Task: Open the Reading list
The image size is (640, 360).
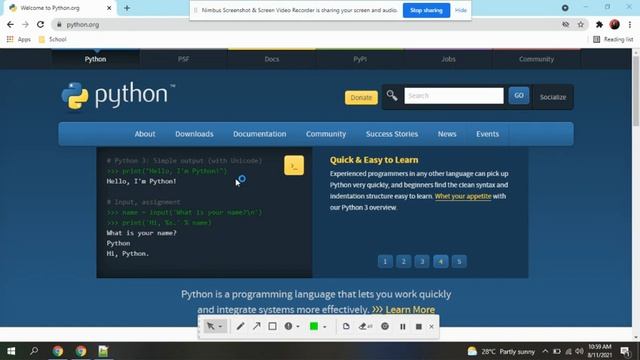Action: click(613, 39)
